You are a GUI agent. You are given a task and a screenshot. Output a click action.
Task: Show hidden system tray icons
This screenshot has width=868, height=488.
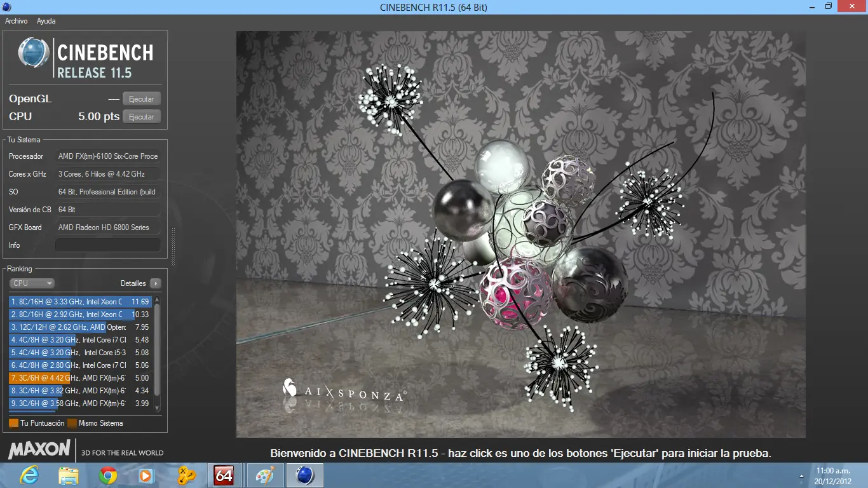click(801, 476)
